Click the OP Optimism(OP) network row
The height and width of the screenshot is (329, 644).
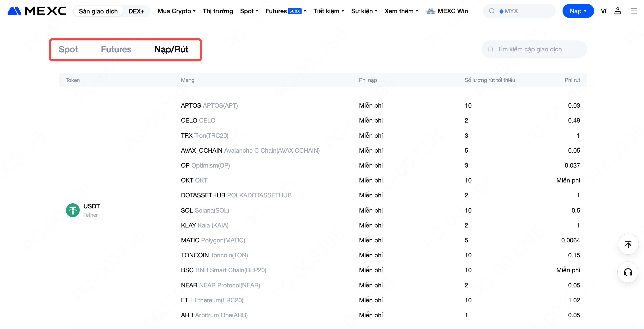pos(380,165)
